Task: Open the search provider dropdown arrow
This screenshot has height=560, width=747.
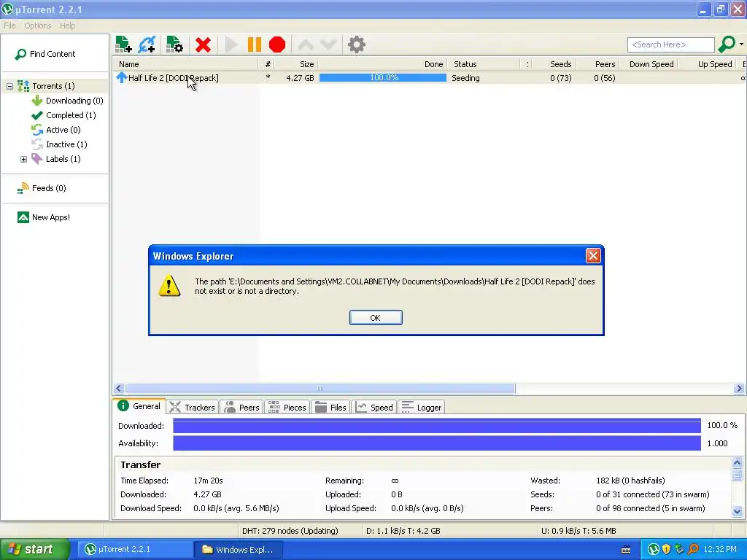Action: [741, 44]
